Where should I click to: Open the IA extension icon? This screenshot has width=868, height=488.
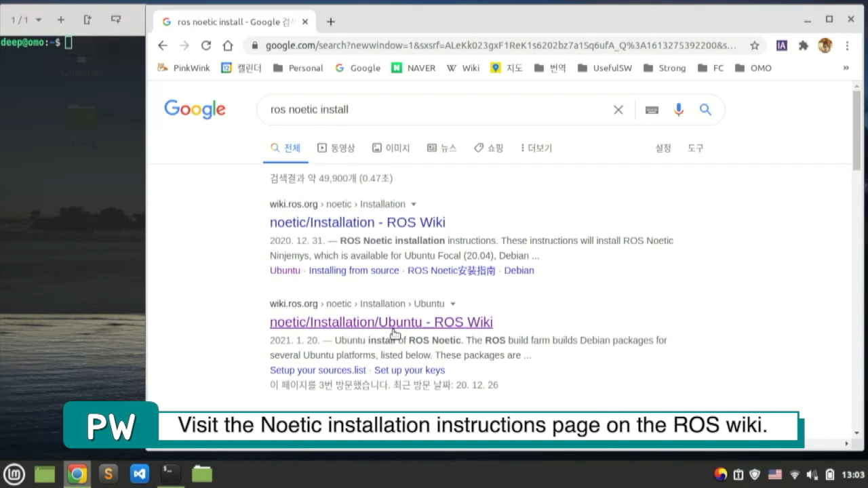(x=782, y=45)
